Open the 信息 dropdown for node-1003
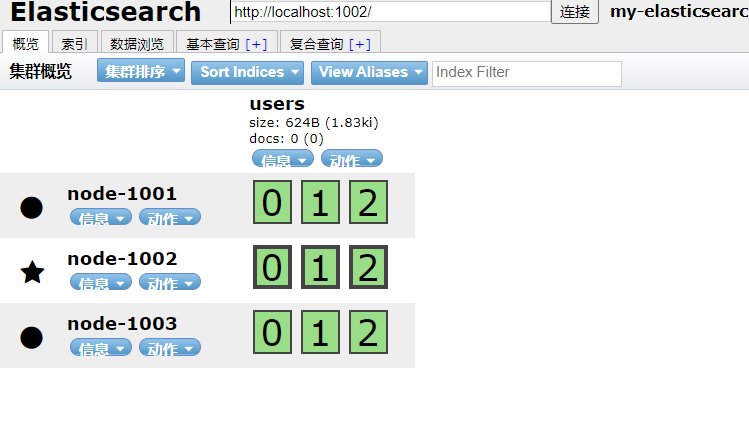This screenshot has width=749, height=437. click(101, 347)
